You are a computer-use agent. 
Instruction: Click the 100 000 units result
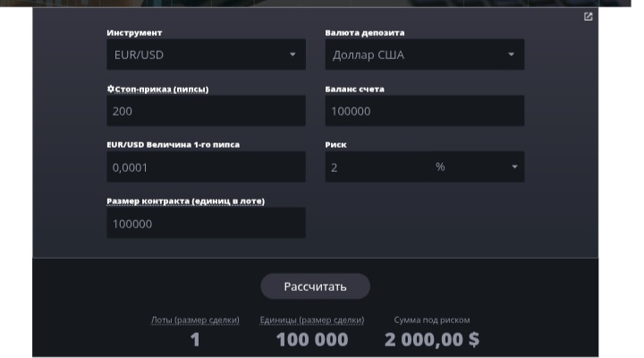[312, 340]
